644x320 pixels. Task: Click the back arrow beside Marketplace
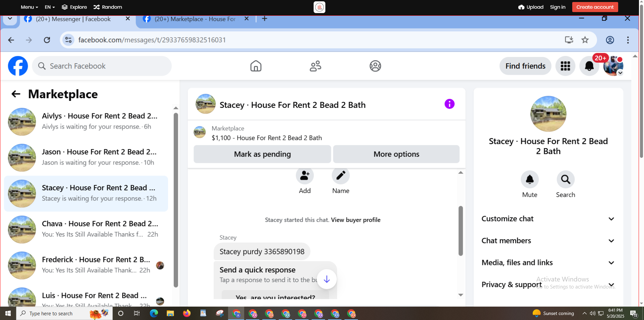point(16,94)
